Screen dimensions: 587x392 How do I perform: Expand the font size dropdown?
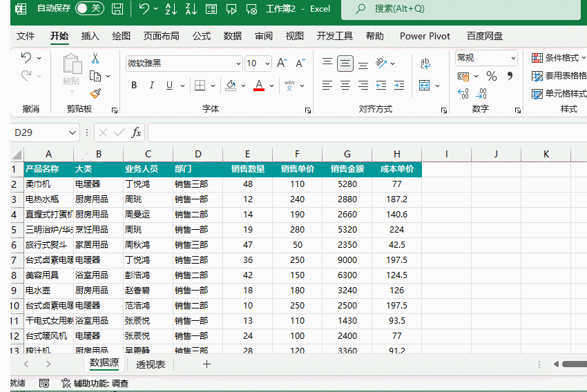[x=268, y=63]
